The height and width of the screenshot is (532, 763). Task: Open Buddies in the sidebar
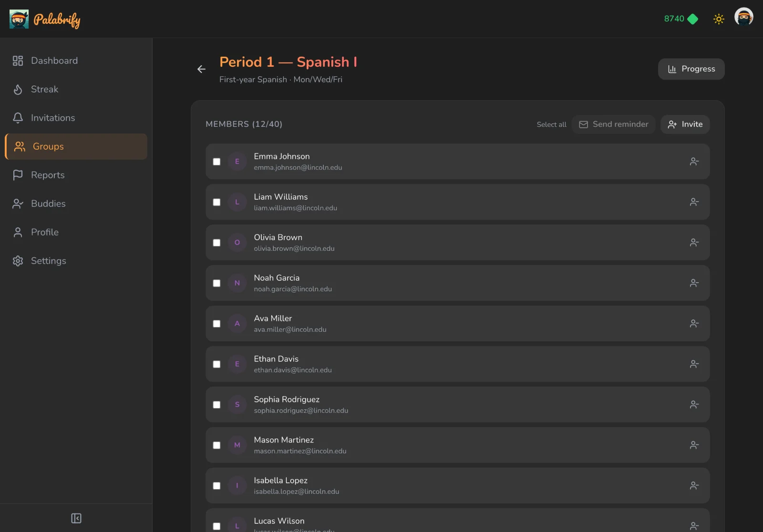coord(76,204)
